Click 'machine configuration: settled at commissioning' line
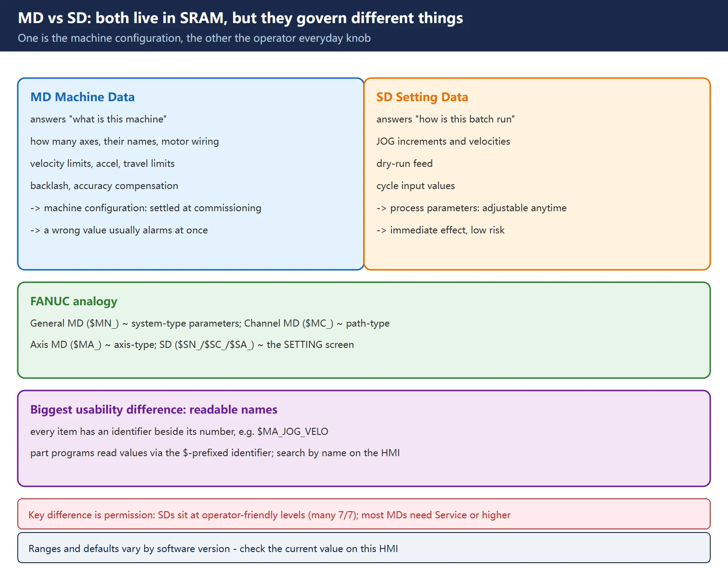 [x=146, y=208]
